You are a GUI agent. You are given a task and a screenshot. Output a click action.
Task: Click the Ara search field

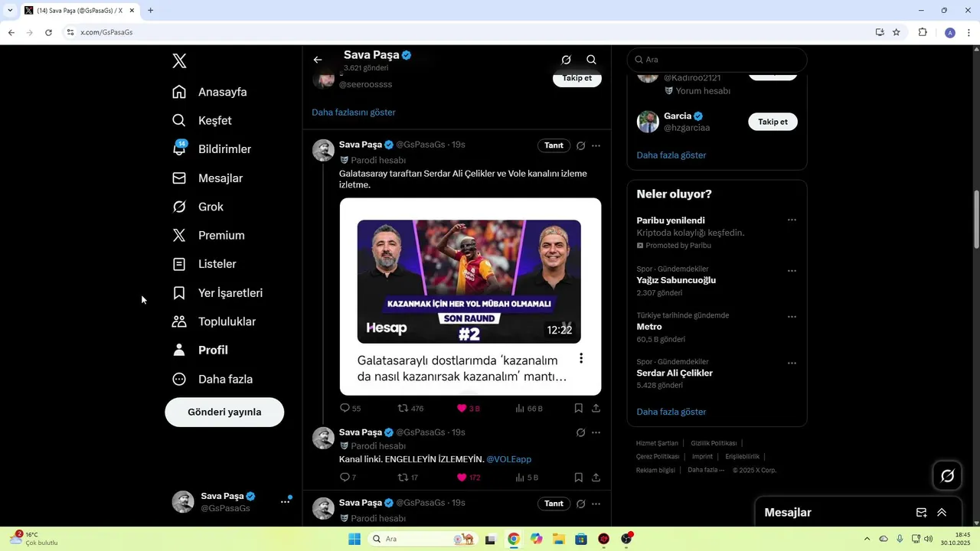[x=717, y=60]
